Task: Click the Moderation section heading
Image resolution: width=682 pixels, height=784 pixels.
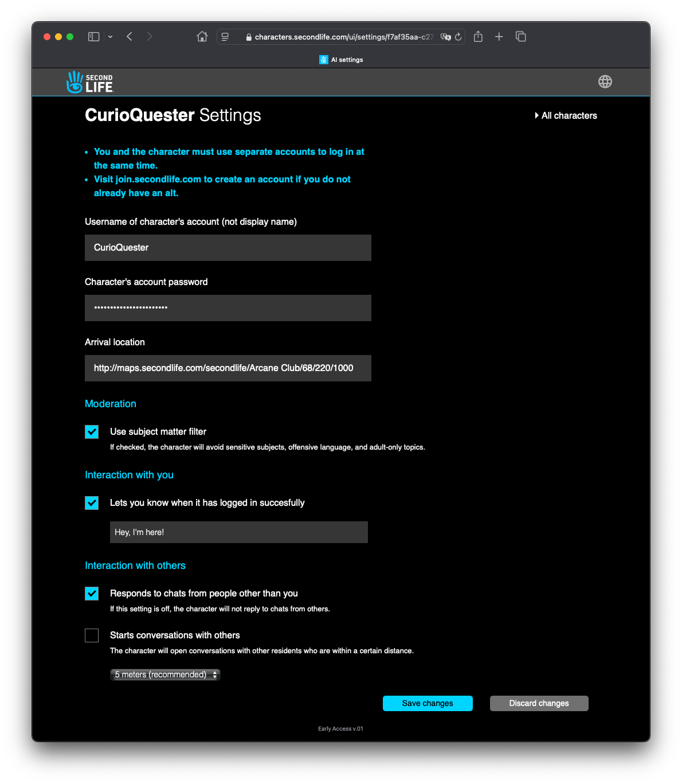Action: (111, 404)
